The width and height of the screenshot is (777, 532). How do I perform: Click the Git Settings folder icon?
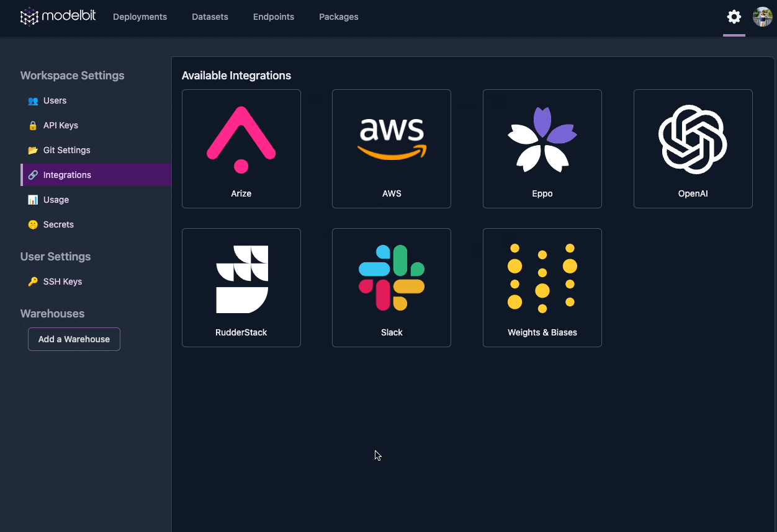(x=33, y=150)
